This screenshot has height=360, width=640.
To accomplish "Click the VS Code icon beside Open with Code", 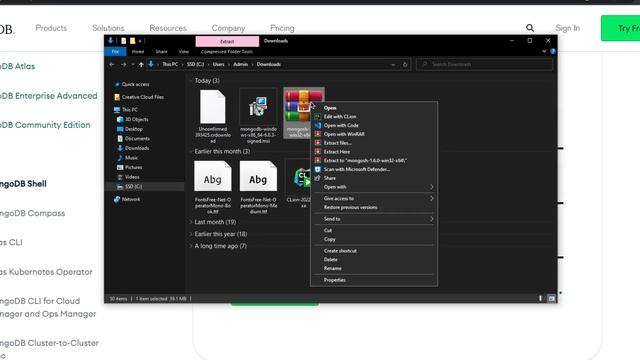I will [318, 125].
